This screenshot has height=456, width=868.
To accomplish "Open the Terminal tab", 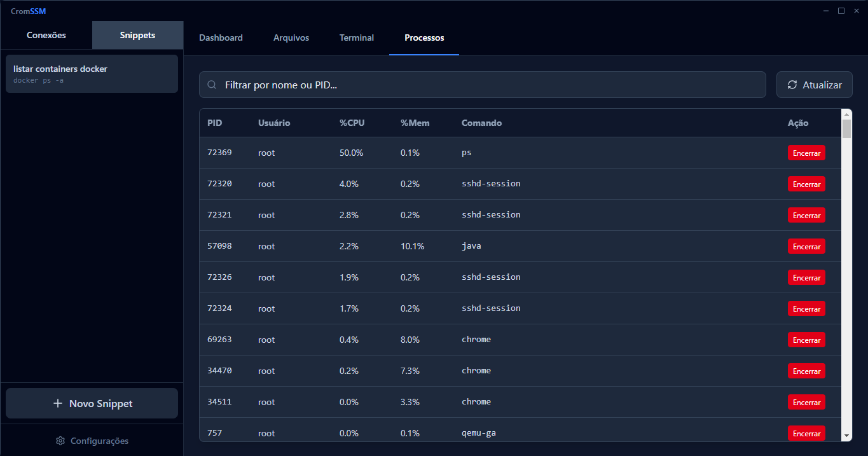I will [356, 38].
